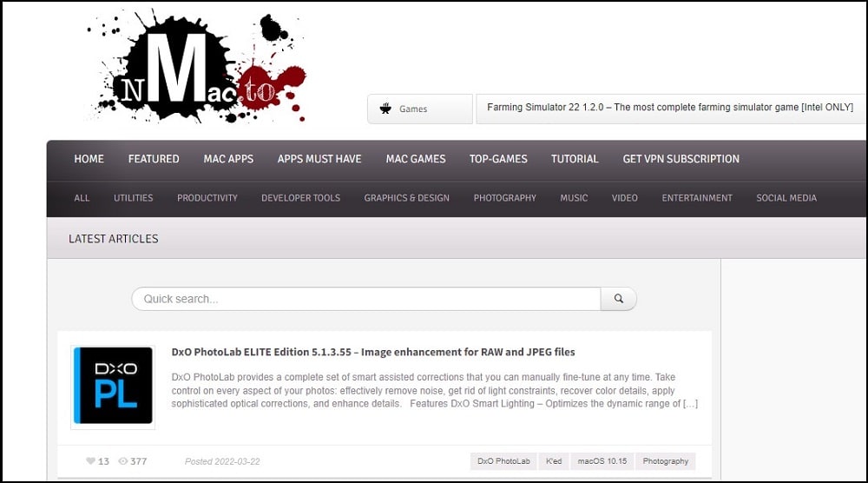Screen dimensions: 868x483
Task: Click the Games ticker label
Action: pyautogui.click(x=413, y=109)
